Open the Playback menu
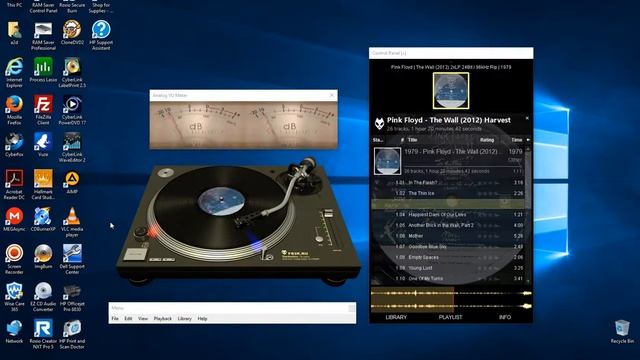 (162, 318)
